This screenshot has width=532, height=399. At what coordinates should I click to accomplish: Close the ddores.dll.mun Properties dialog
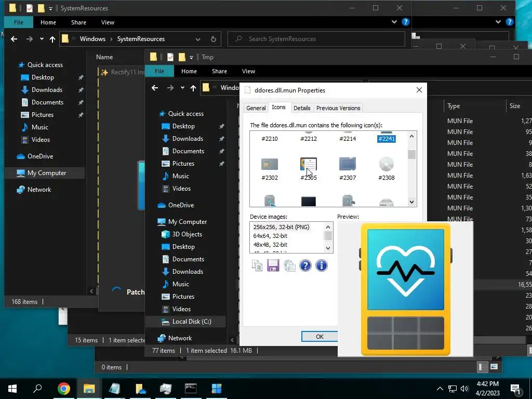point(419,90)
